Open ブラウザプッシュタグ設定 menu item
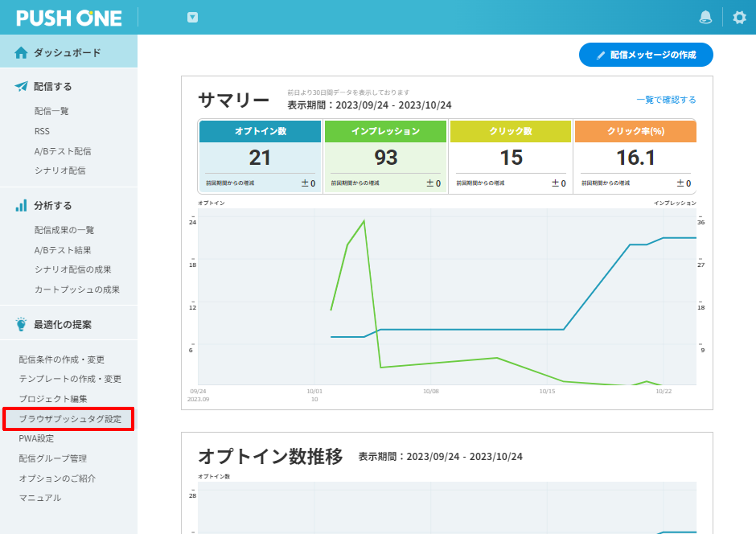Image resolution: width=756 pixels, height=534 pixels. [x=70, y=419]
